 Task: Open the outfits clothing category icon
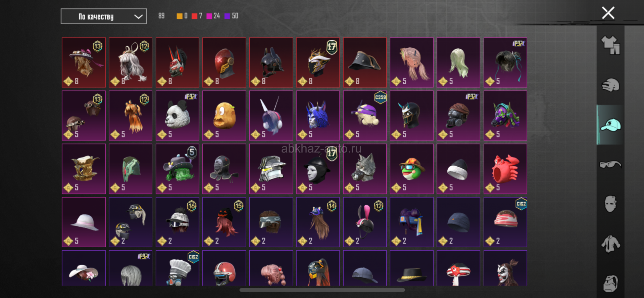(x=610, y=45)
